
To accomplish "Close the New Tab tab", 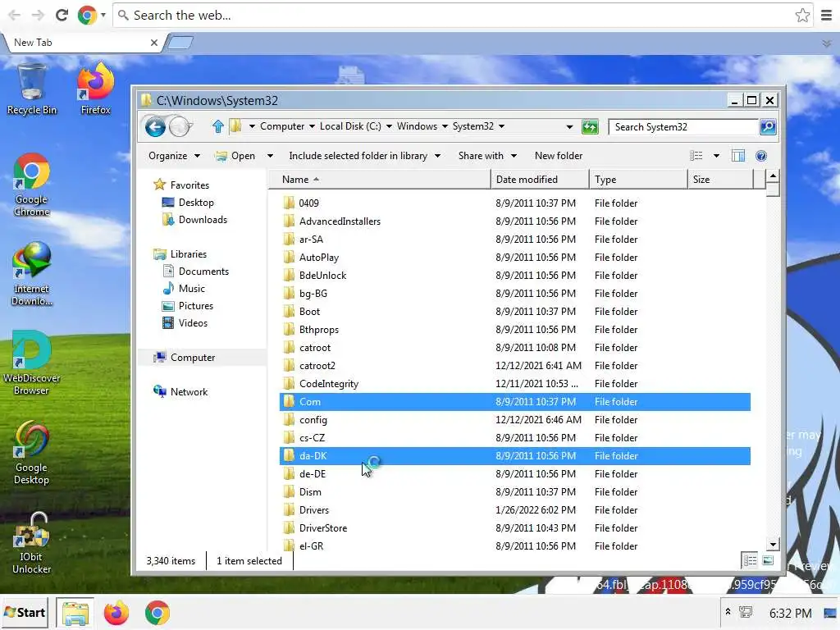I will [153, 43].
